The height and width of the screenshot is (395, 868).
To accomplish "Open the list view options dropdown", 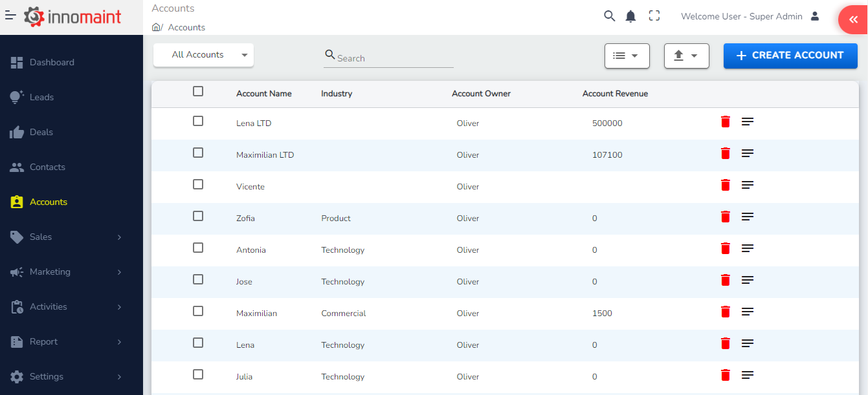I will pos(627,56).
